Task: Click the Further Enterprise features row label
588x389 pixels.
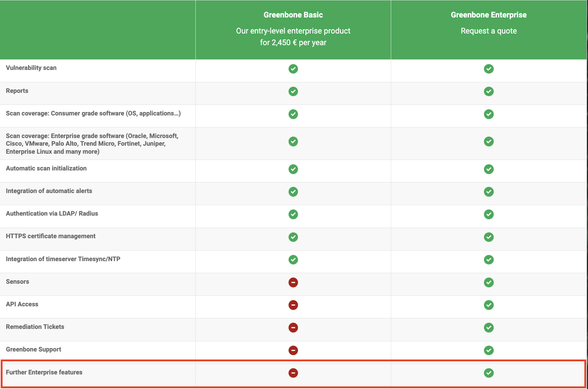Action: tap(44, 372)
